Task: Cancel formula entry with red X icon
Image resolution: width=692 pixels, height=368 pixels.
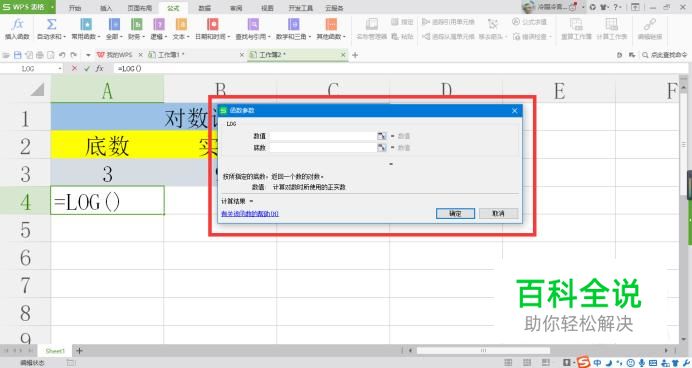Action: coord(74,68)
